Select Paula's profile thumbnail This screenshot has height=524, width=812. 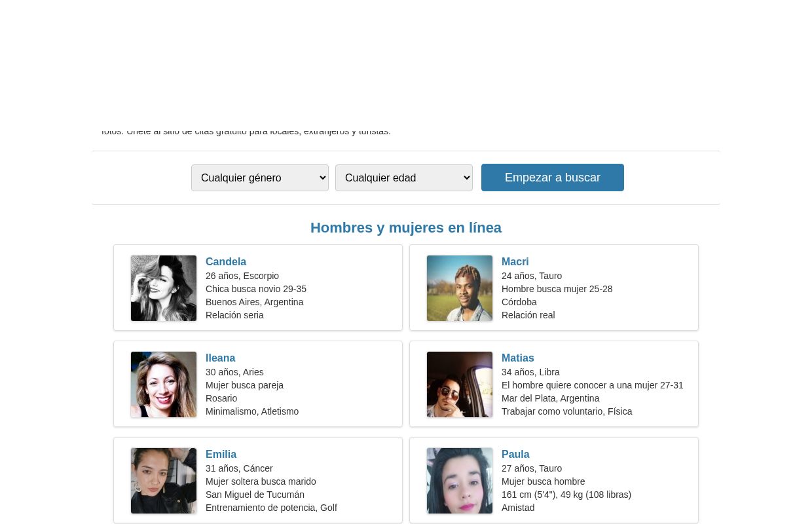[x=460, y=481]
